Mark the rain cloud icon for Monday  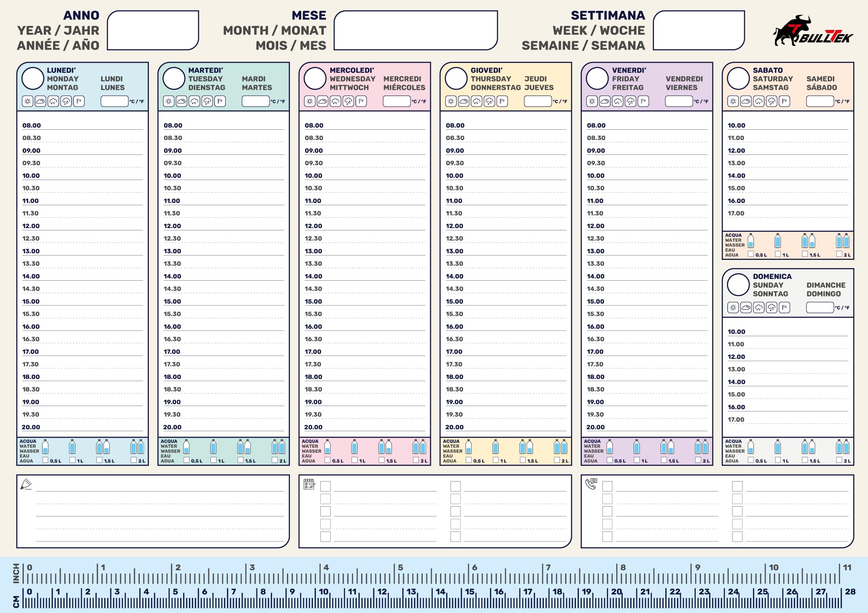[x=53, y=102]
